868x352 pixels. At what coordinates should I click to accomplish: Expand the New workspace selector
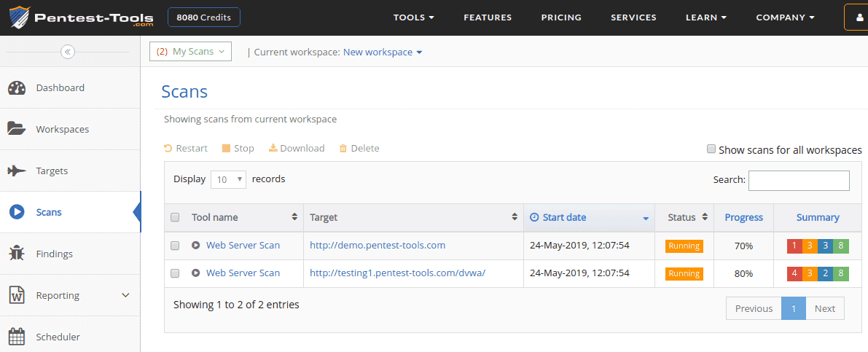383,52
